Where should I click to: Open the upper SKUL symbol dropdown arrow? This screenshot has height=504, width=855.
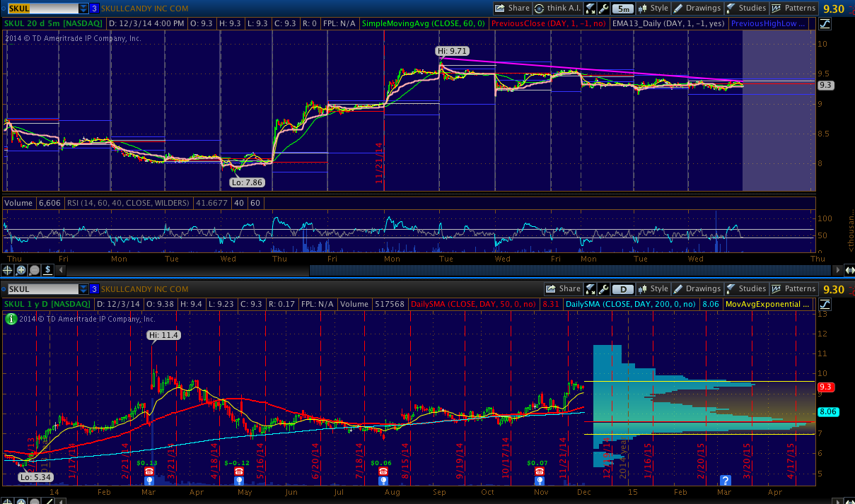pyautogui.click(x=83, y=8)
